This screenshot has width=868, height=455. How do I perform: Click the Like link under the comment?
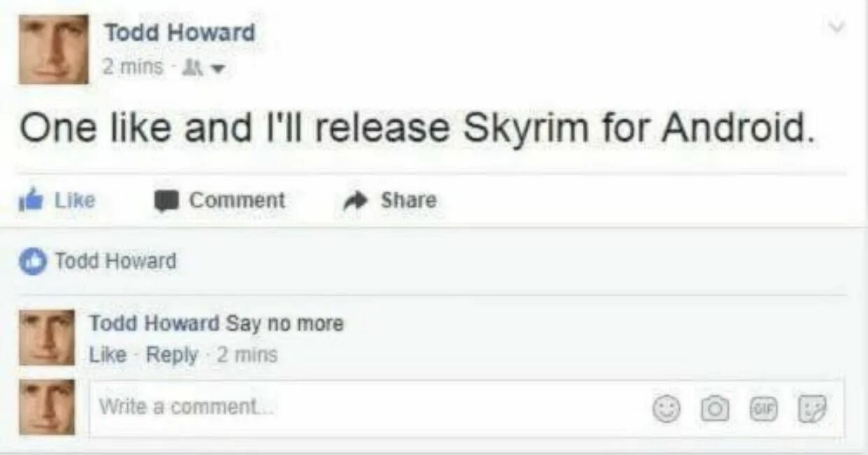tap(108, 355)
